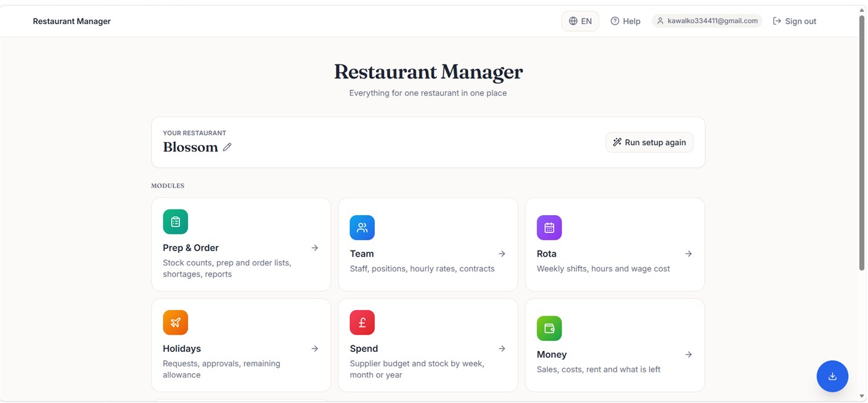The width and height of the screenshot is (868, 403).
Task: Click the arrow on the Spend card
Action: [502, 348]
